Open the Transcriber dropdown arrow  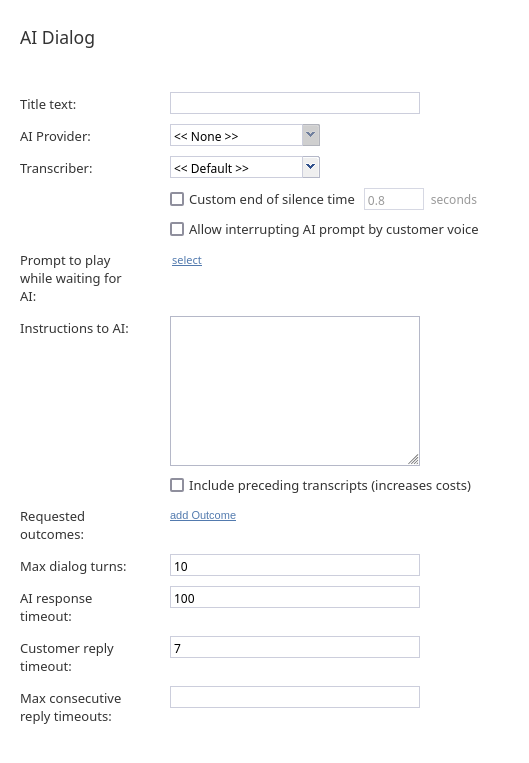pyautogui.click(x=310, y=167)
